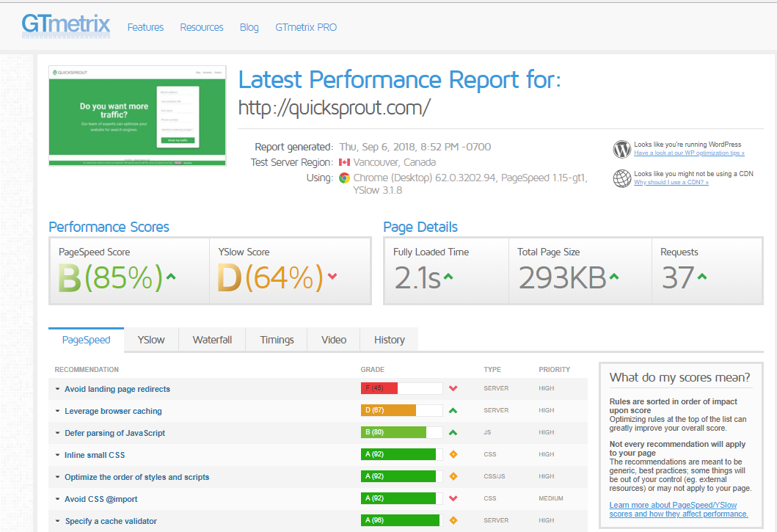
Task: Click orange diamond on Specify a cache validator
Action: pyautogui.click(x=453, y=520)
